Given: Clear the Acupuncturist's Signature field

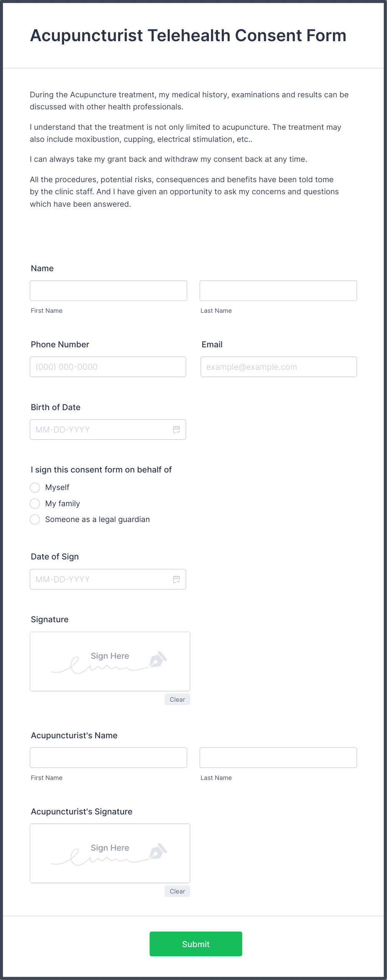Looking at the screenshot, I should tap(177, 891).
